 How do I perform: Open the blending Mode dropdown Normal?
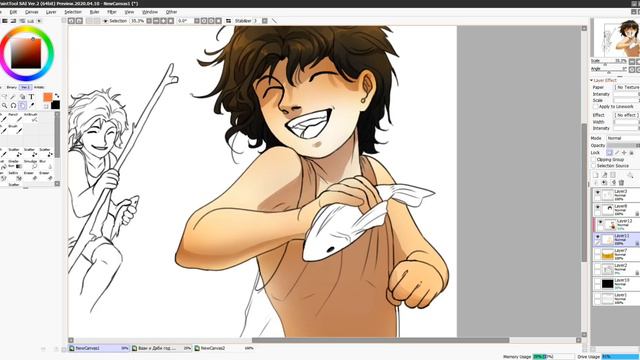623,138
